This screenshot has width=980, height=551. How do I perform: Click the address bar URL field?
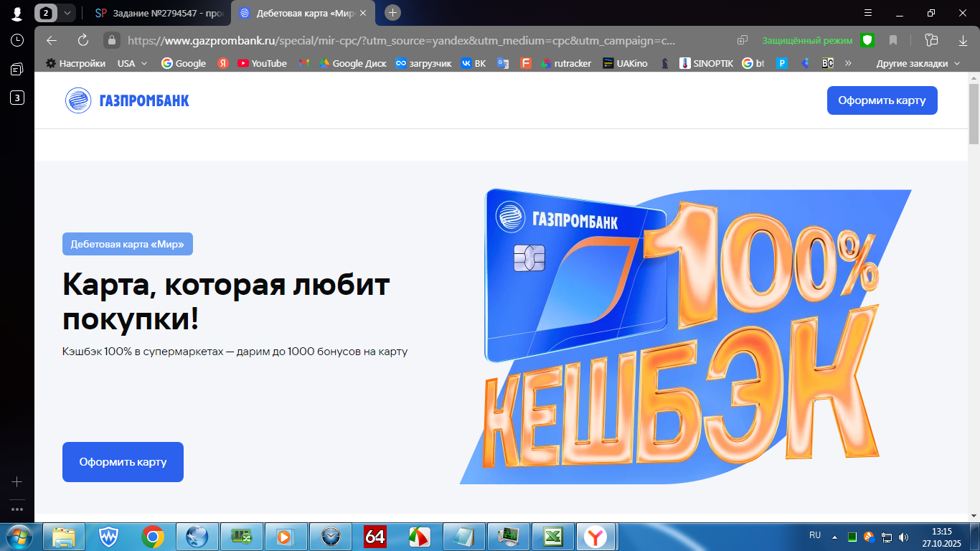(x=402, y=40)
